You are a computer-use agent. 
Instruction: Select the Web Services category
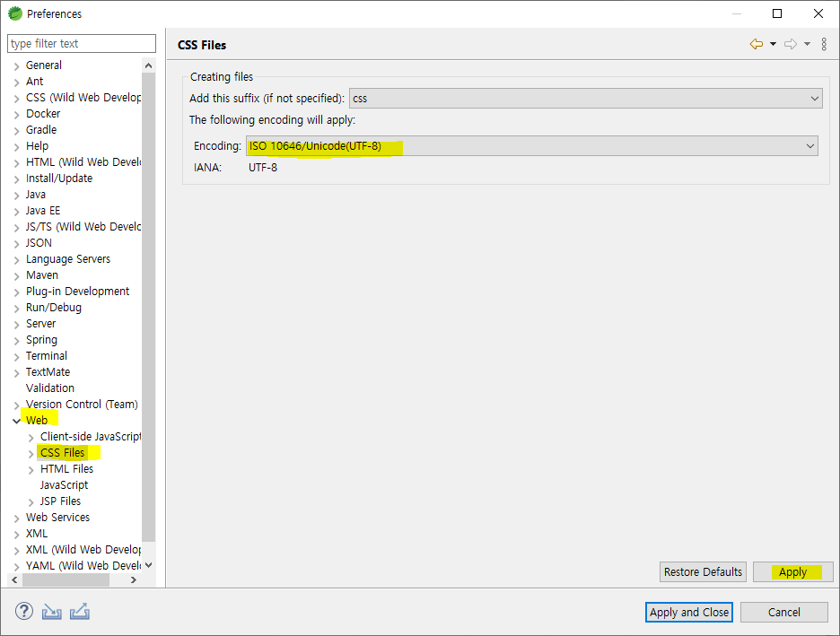click(x=57, y=518)
